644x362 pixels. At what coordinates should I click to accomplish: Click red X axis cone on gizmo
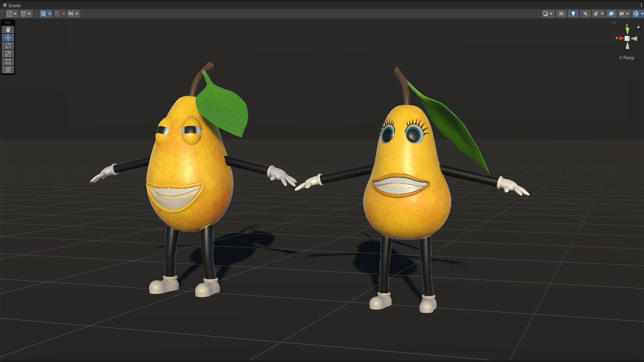click(621, 38)
